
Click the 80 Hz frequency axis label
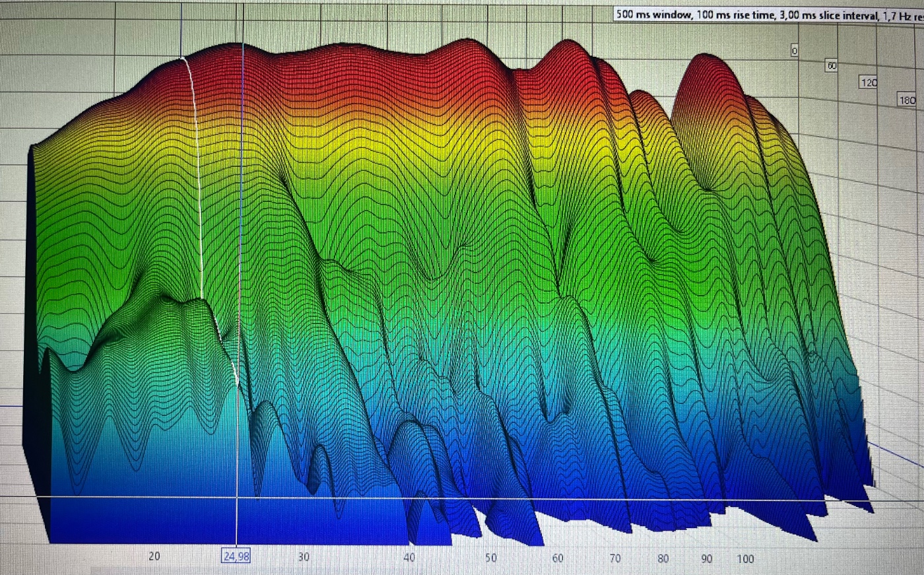click(x=663, y=558)
